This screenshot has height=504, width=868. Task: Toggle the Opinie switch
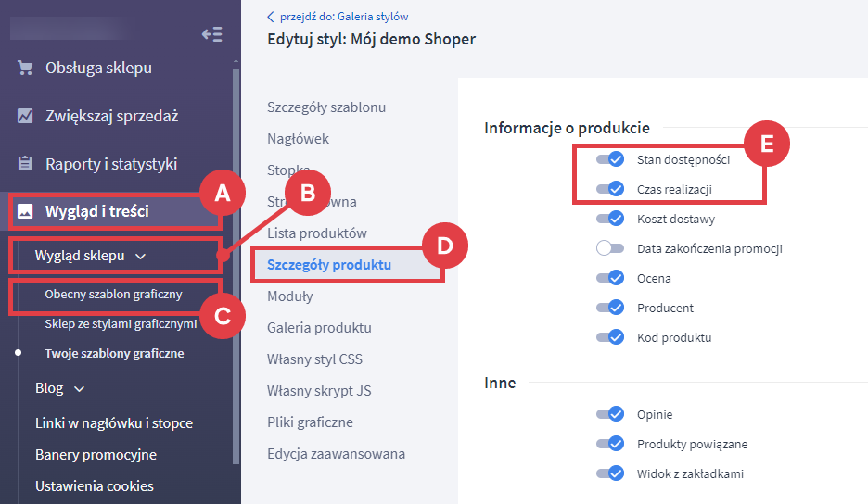(611, 414)
